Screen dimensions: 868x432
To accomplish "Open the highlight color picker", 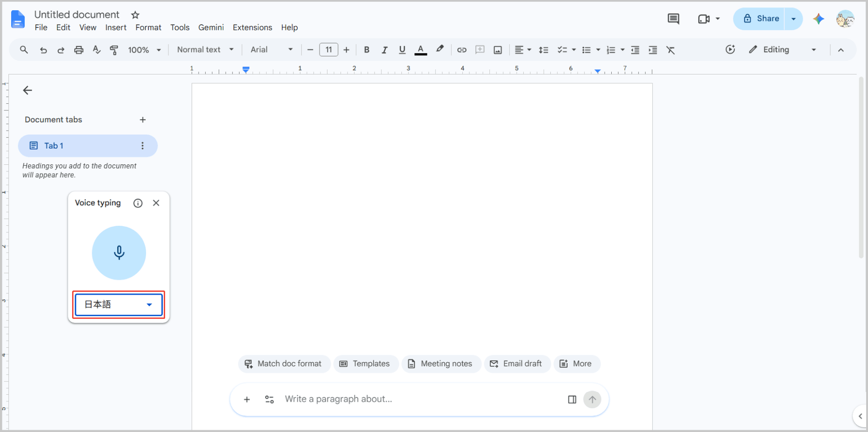I will coord(440,49).
